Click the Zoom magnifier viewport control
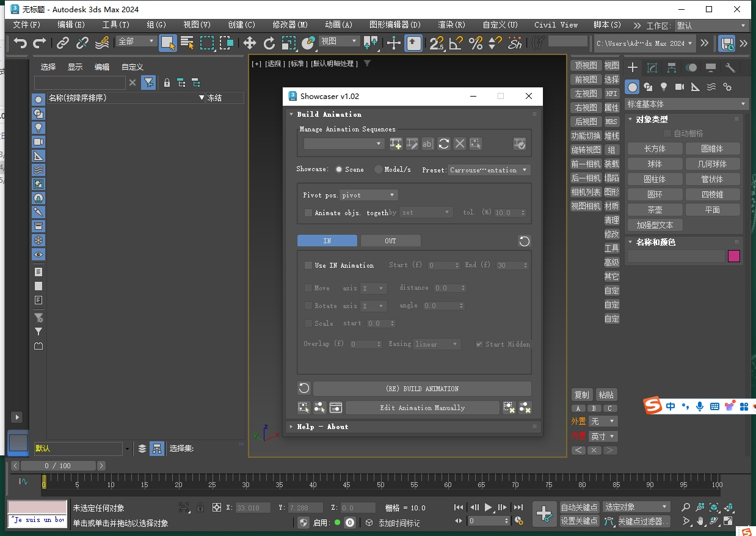The width and height of the screenshot is (756, 536). pyautogui.click(x=686, y=507)
